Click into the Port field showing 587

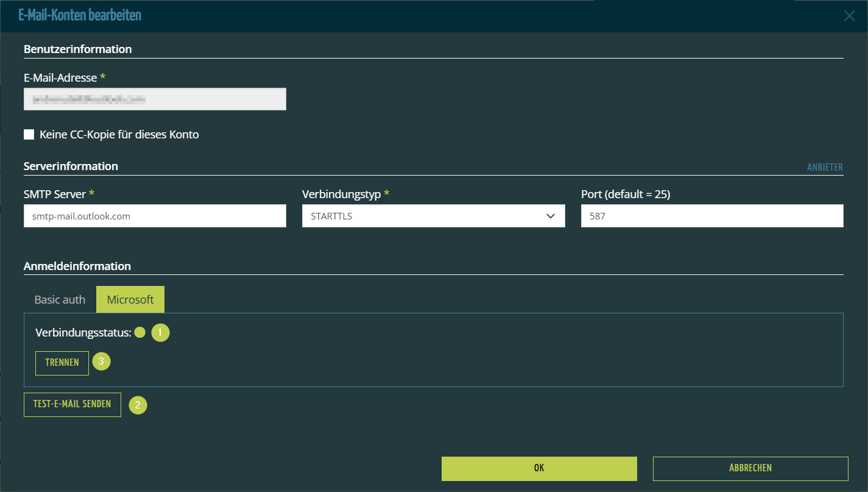click(711, 216)
